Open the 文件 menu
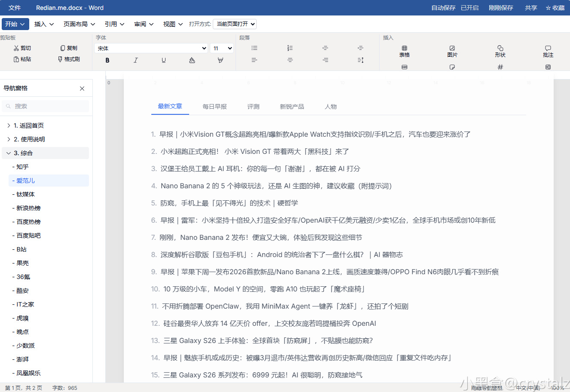This screenshot has height=392, width=570. (x=15, y=8)
